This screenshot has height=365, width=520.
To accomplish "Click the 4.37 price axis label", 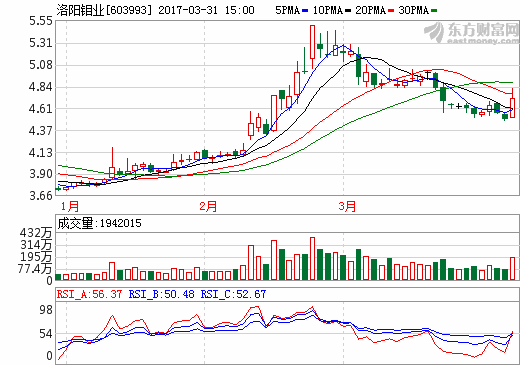I will pyautogui.click(x=41, y=130).
